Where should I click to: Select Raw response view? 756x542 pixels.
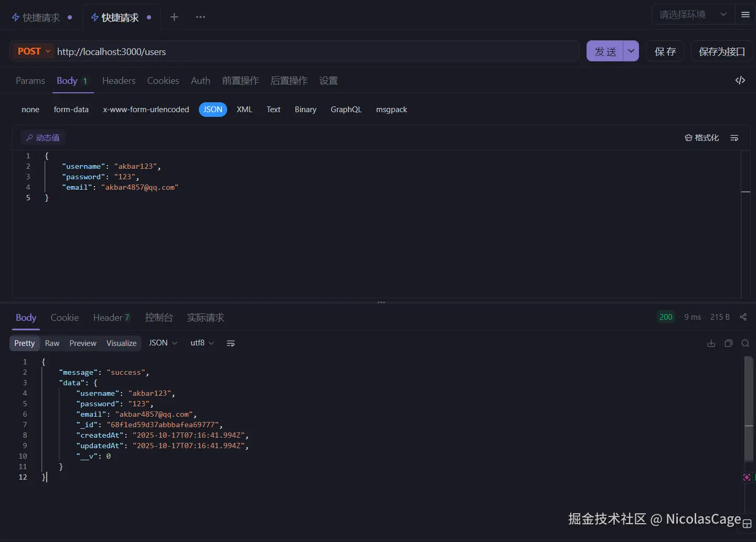[52, 343]
